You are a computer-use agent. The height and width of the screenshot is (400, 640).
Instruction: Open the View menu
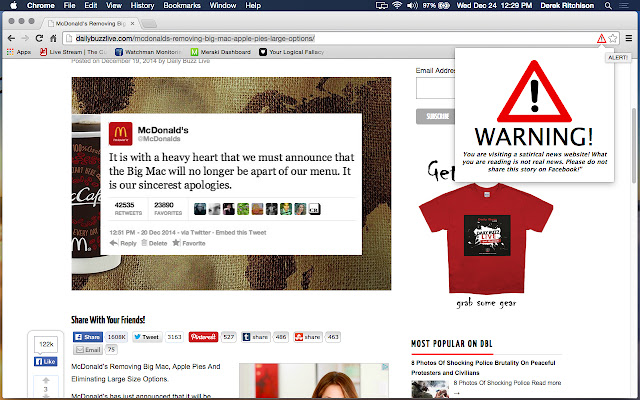point(114,5)
